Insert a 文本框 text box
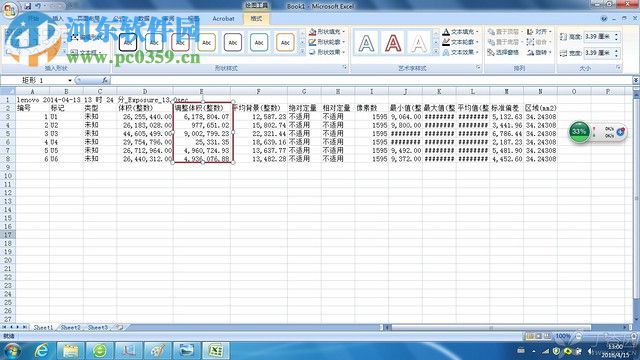This screenshot has width=640, height=360. 85,52
